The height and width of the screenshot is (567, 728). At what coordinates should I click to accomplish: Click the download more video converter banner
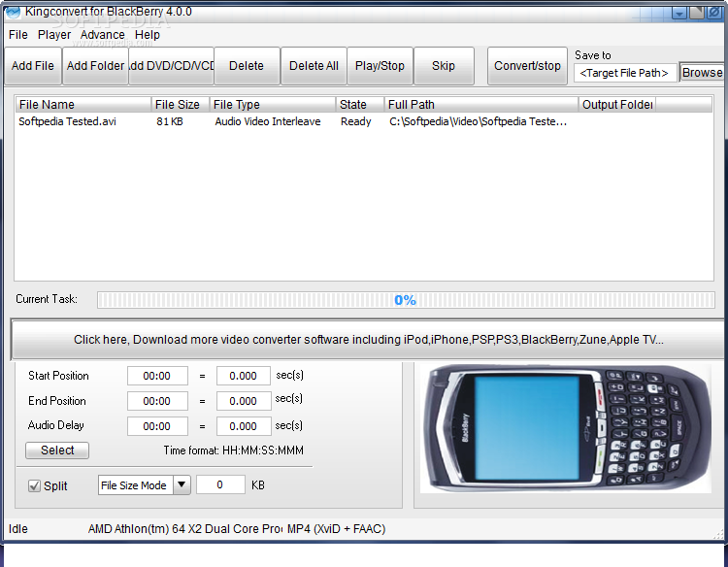[368, 340]
